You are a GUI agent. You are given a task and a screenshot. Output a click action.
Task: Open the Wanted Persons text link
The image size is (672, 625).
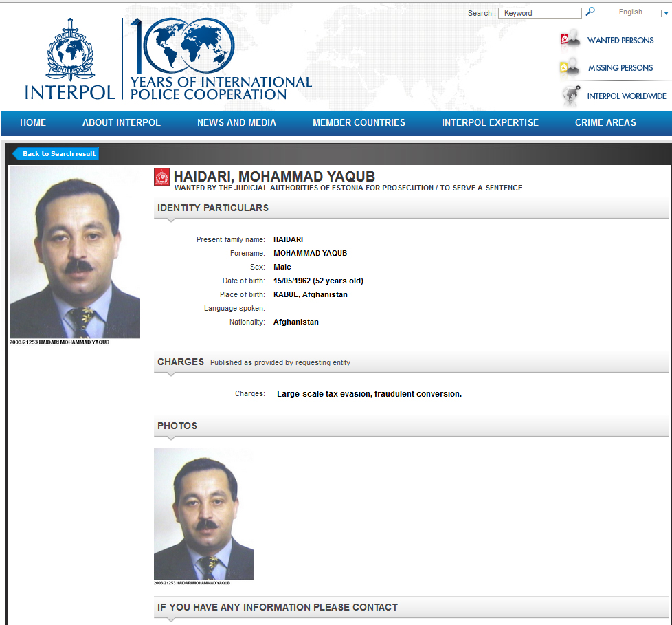[x=620, y=40]
